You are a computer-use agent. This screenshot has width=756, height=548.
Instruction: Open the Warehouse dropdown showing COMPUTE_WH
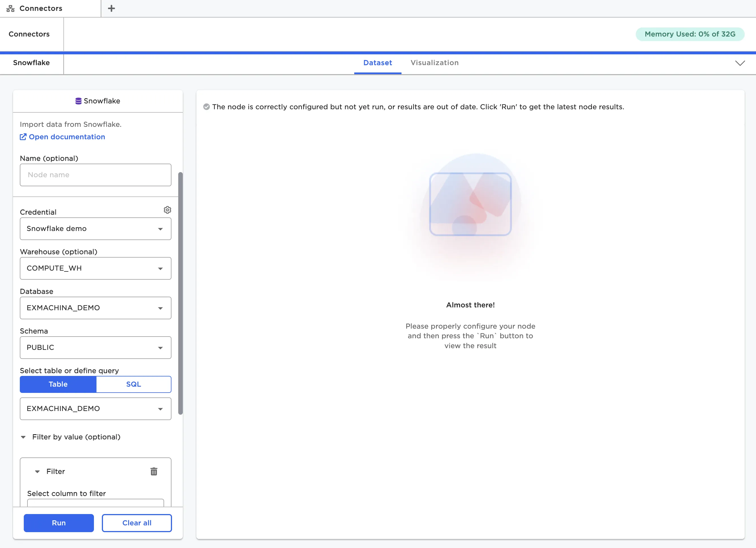pos(95,268)
